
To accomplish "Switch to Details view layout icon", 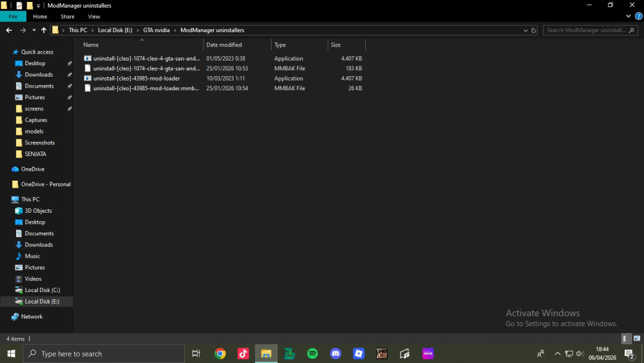I will point(625,338).
